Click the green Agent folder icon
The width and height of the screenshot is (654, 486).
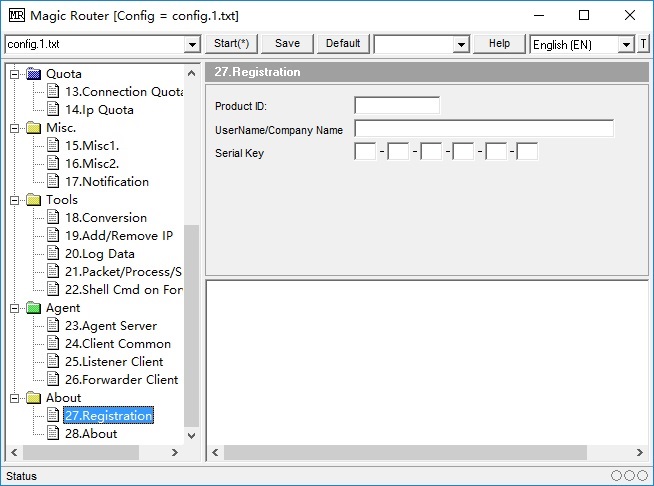(x=33, y=308)
